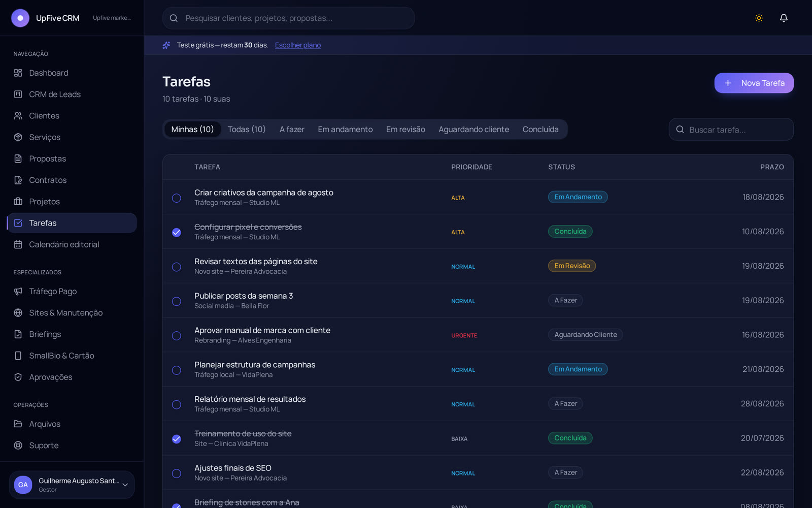Uncheck 'Treinamento de uso do site' task
The height and width of the screenshot is (508, 812).
(177, 439)
